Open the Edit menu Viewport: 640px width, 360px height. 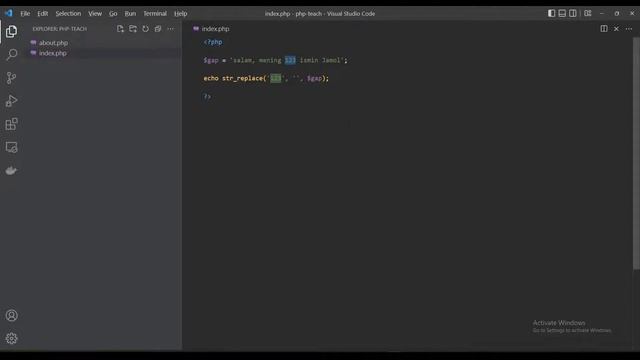click(x=43, y=13)
